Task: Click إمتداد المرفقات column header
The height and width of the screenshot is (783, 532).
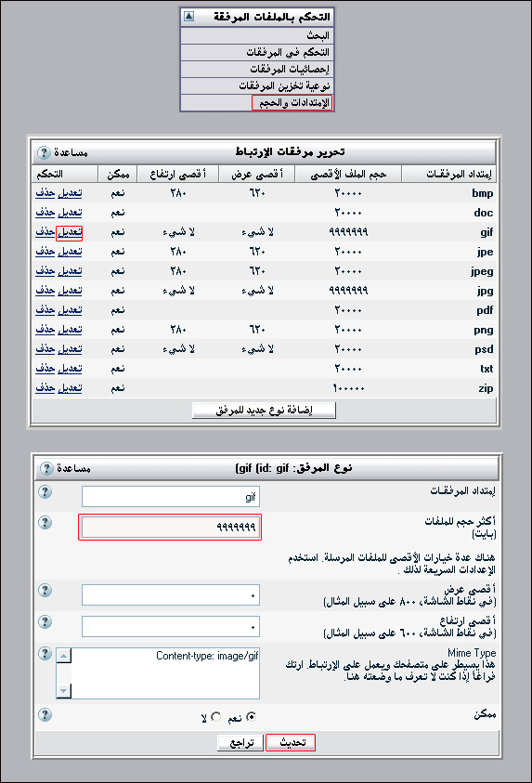Action: click(x=448, y=174)
